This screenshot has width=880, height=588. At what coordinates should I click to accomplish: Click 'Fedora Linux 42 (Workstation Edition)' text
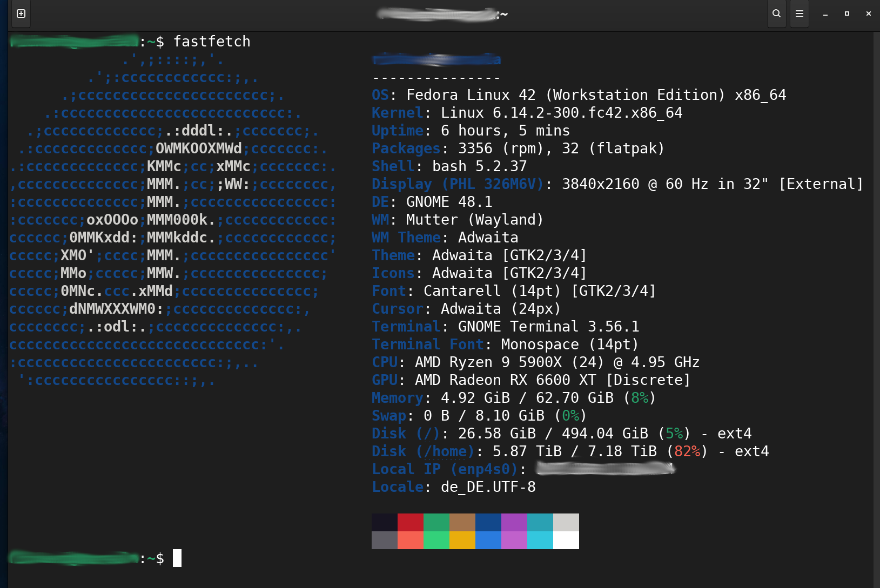click(x=566, y=95)
